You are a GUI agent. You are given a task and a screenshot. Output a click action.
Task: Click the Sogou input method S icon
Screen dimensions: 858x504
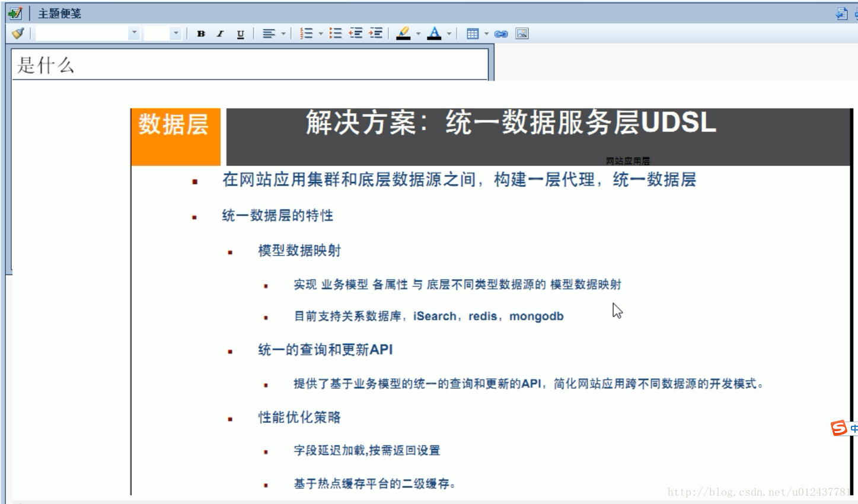point(839,428)
